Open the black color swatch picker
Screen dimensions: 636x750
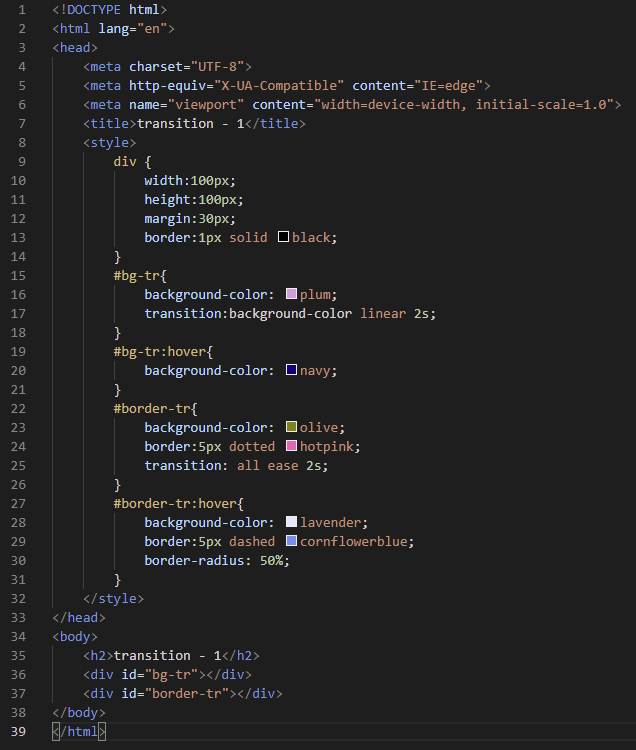(x=284, y=237)
